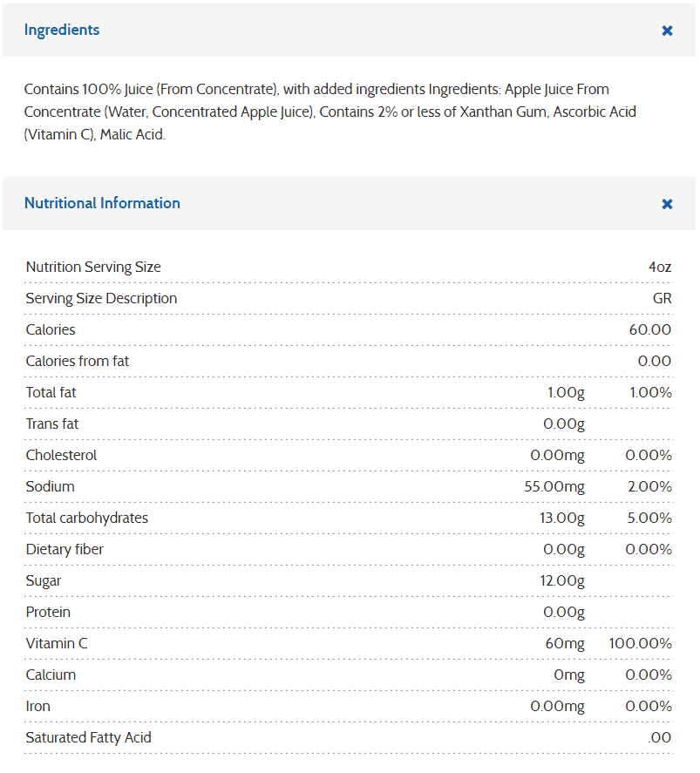
Task: Collapse Ingredients section with X icon
Action: (x=667, y=31)
